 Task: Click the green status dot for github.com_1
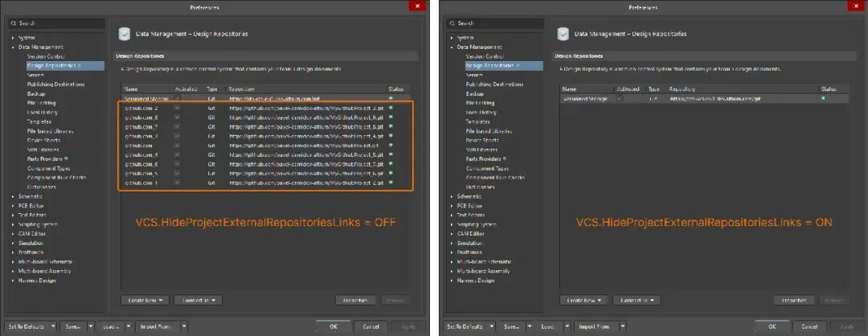click(x=391, y=182)
